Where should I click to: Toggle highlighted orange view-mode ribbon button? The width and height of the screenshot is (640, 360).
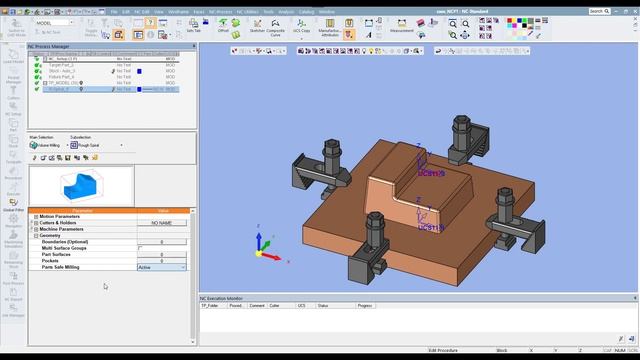[138, 35]
